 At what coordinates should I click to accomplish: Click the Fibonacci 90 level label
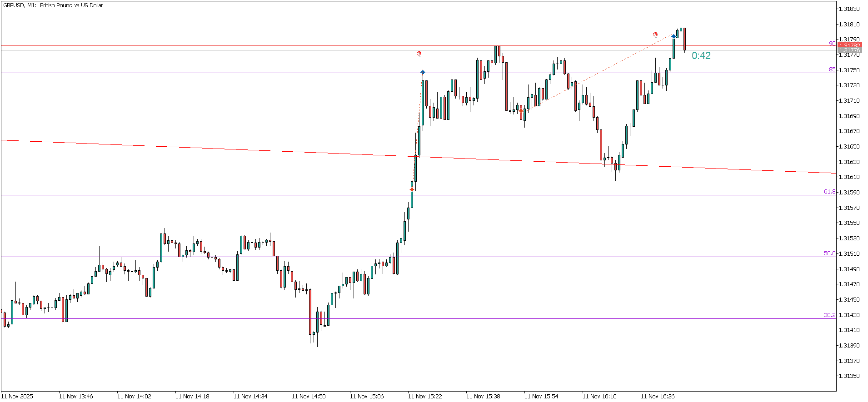click(x=832, y=44)
